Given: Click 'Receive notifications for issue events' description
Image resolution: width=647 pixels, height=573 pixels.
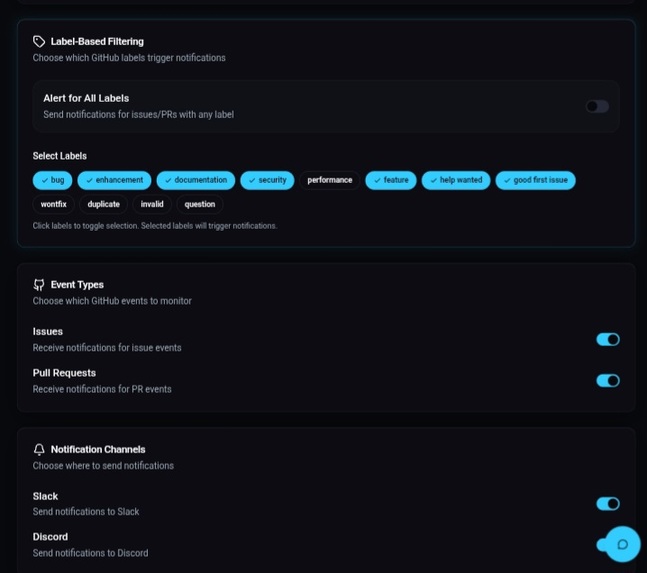Looking at the screenshot, I should (107, 348).
